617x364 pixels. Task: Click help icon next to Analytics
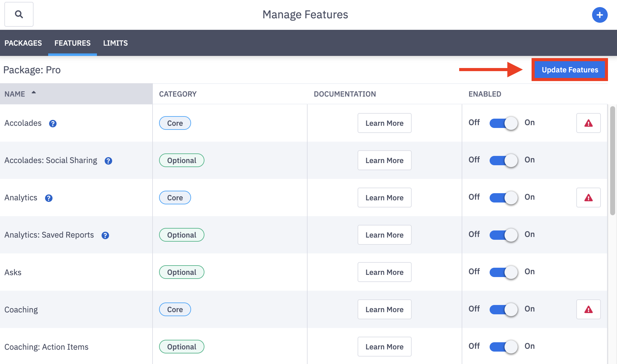tap(49, 198)
